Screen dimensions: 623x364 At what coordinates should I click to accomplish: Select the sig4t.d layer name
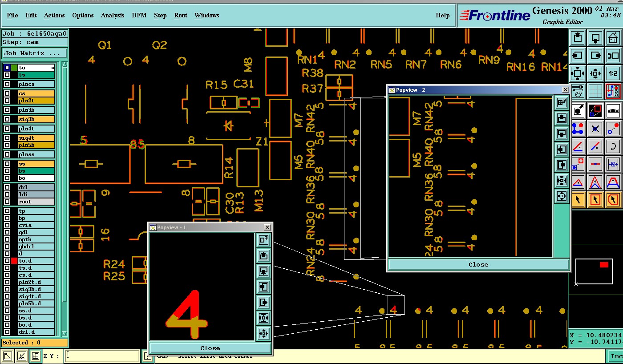tap(36, 296)
